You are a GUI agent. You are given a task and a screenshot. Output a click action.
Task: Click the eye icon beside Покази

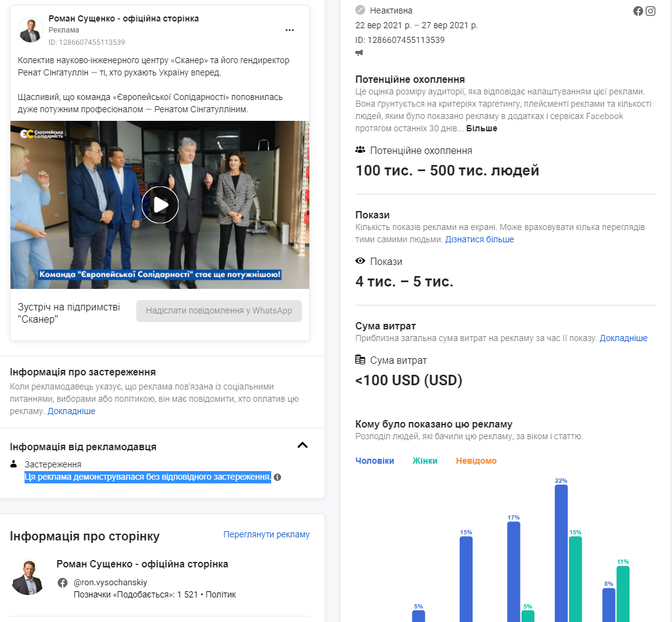360,261
